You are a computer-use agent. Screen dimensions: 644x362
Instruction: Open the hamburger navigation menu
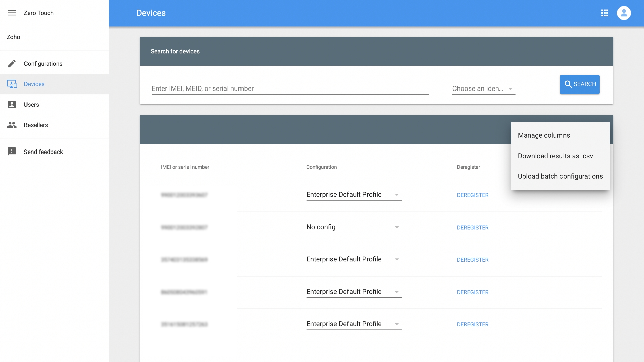coord(12,13)
